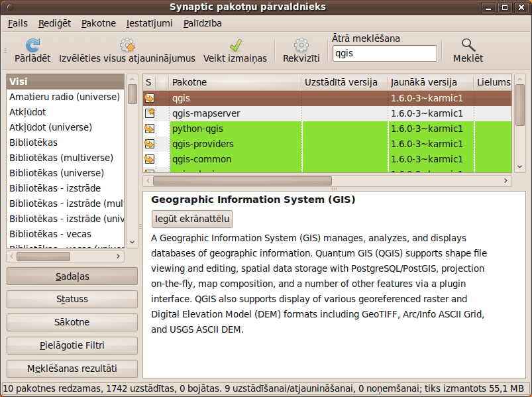The image size is (532, 397).
Task: Open the Fails menu
Action: click(x=18, y=23)
